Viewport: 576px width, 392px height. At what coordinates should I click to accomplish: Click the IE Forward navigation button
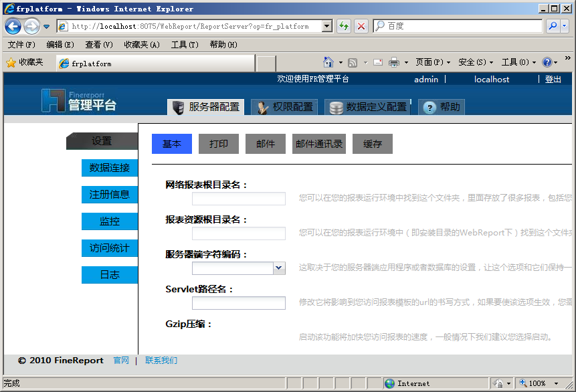coord(31,26)
